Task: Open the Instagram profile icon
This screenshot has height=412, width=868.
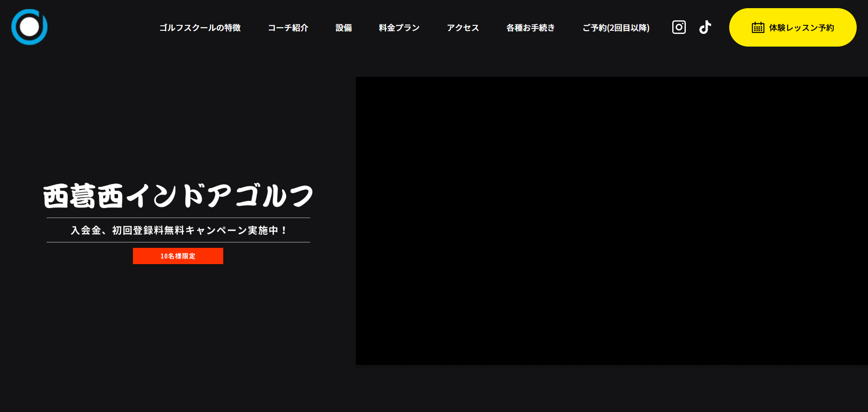Action: pyautogui.click(x=679, y=28)
